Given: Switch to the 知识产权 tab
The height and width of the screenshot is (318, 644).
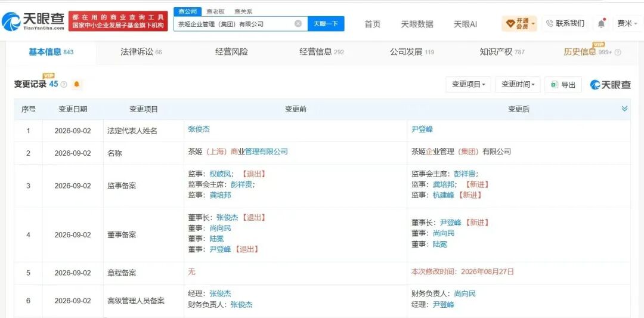Looking at the screenshot, I should pyautogui.click(x=502, y=52).
